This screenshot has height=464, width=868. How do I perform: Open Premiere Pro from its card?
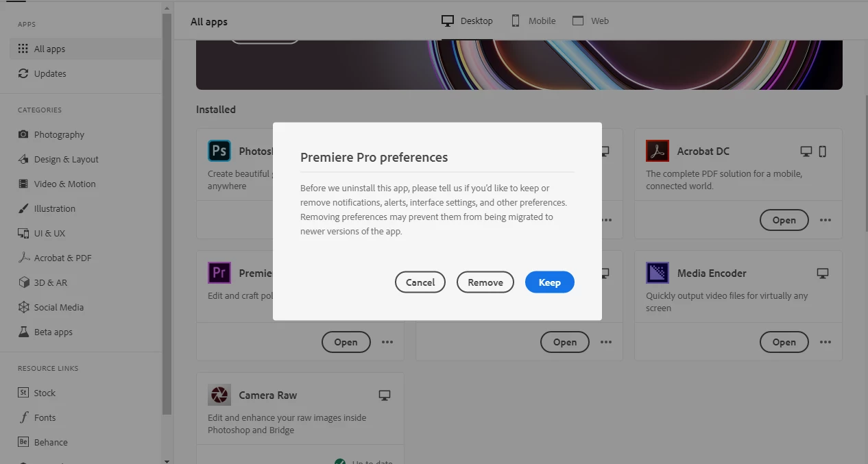point(346,342)
